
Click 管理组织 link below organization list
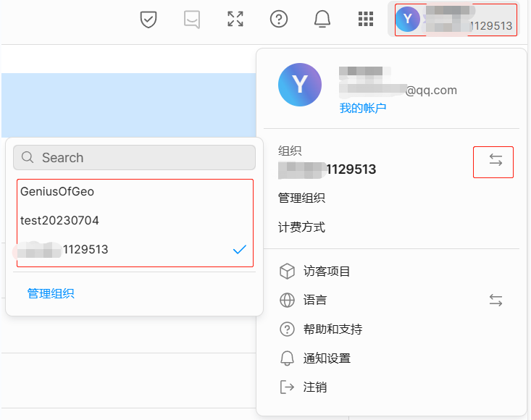51,293
